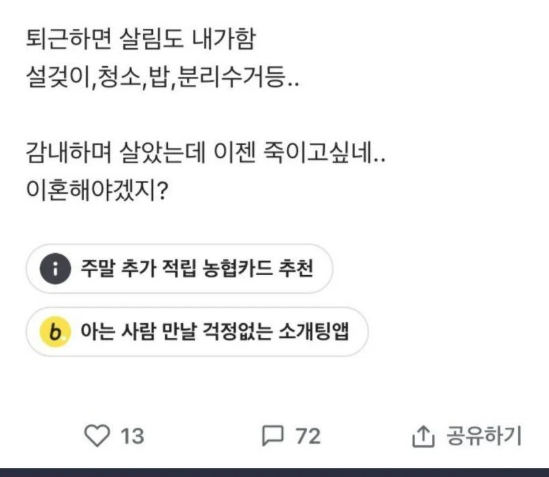This screenshot has height=477, width=549.
Task: Click the dark bar below the post
Action: pyautogui.click(x=274, y=472)
